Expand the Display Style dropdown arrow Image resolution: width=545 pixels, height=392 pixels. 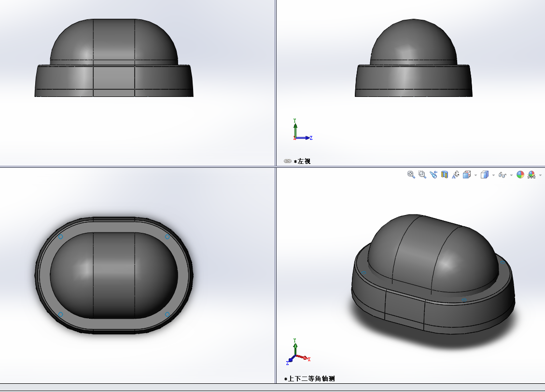493,175
